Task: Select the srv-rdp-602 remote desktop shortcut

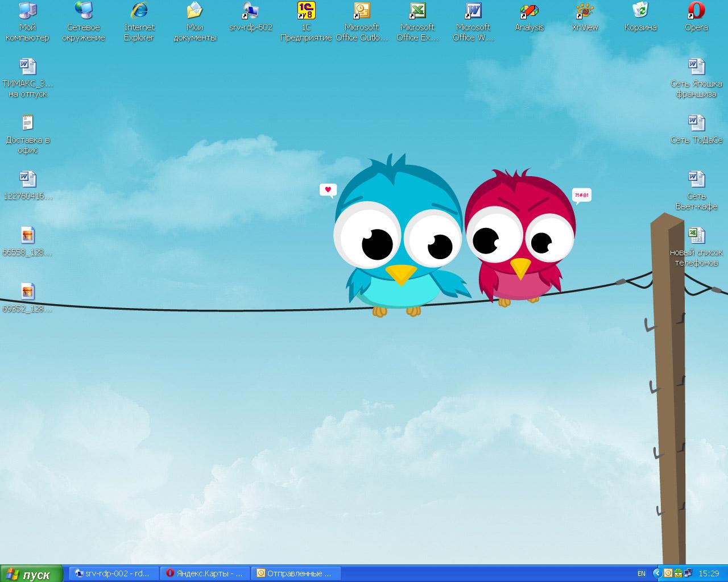Action: (x=250, y=11)
